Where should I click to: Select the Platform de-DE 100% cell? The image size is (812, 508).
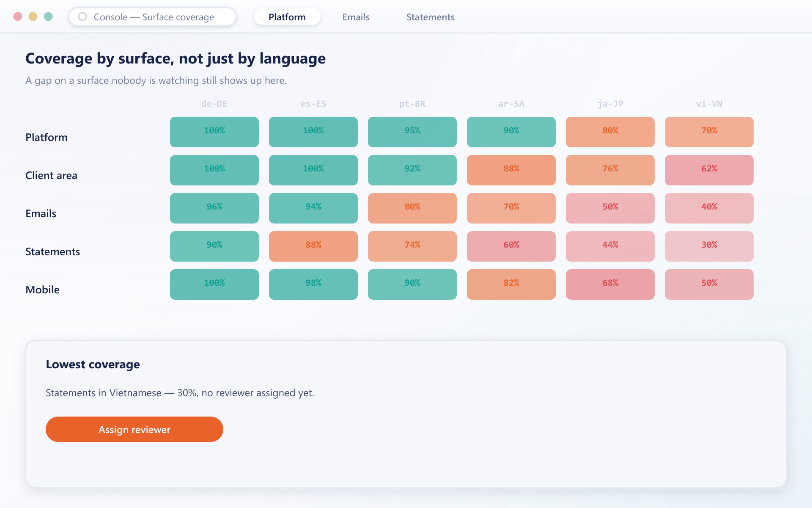point(214,132)
